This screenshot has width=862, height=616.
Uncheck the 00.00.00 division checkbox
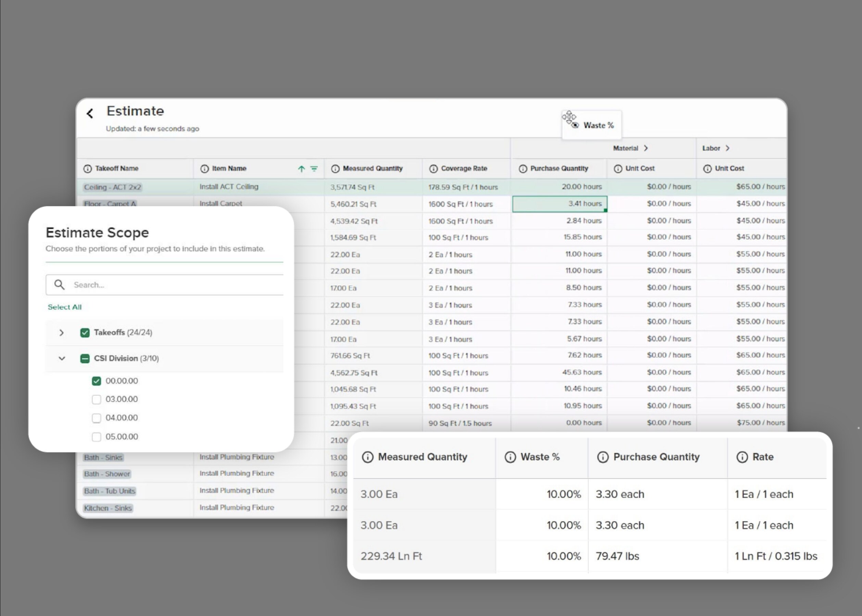tap(97, 381)
